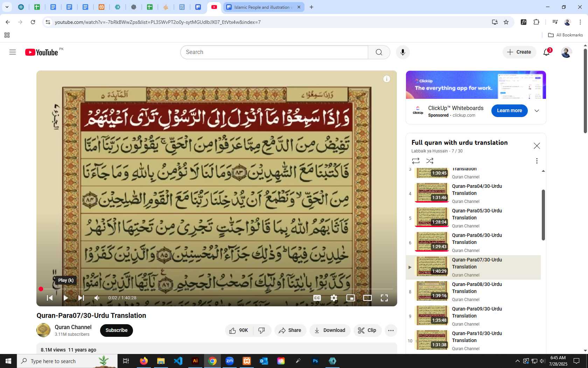The height and width of the screenshot is (368, 588).
Task: Close the Islamic People tab
Action: coord(299,7)
